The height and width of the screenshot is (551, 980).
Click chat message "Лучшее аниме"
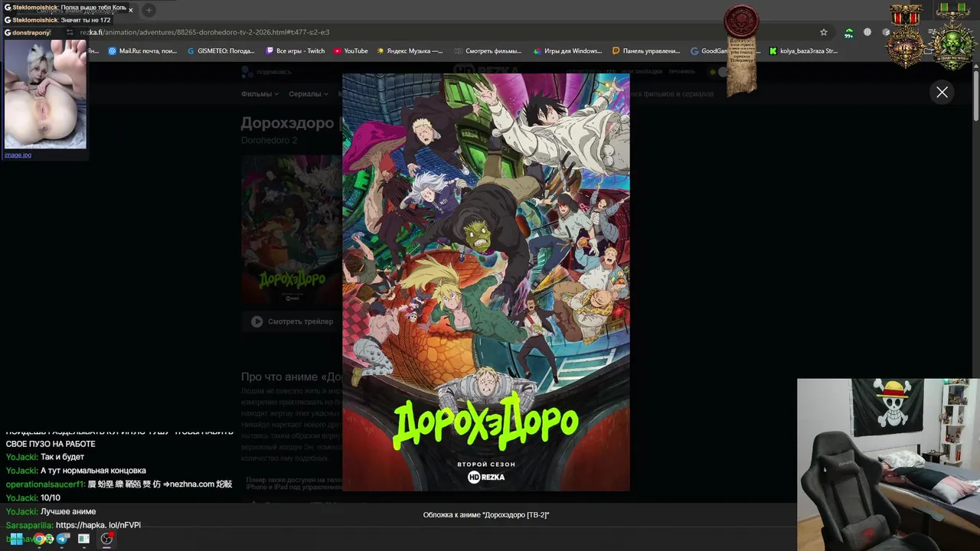click(x=68, y=511)
